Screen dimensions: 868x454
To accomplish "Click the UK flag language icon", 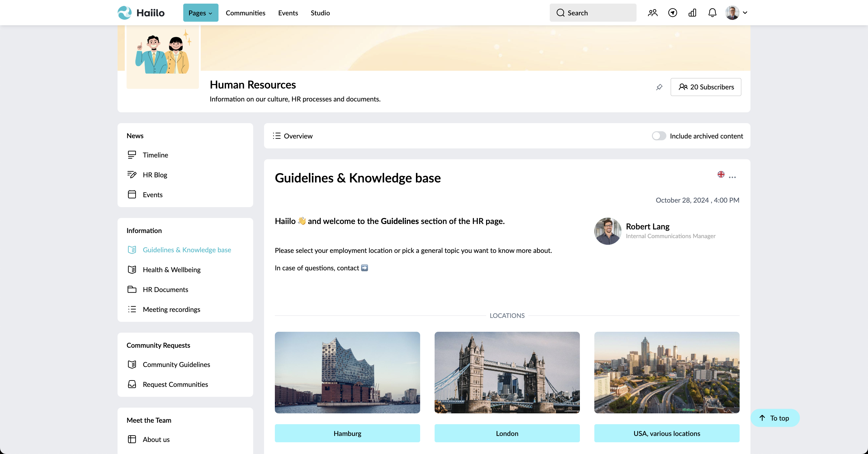I will [x=721, y=174].
